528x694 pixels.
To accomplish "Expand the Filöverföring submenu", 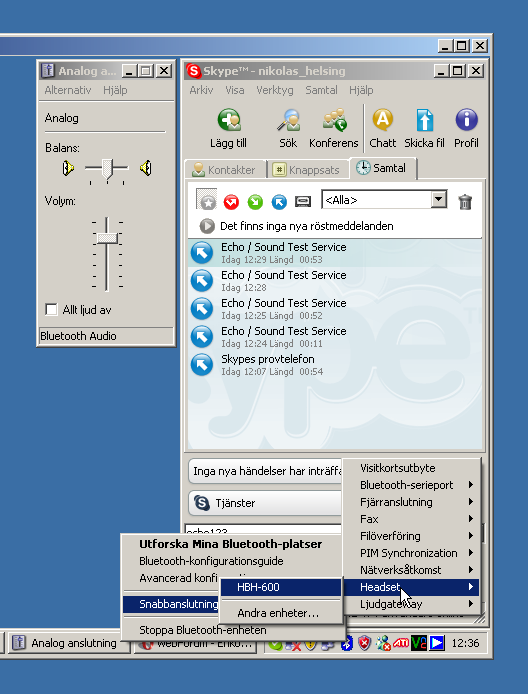I will [x=412, y=536].
